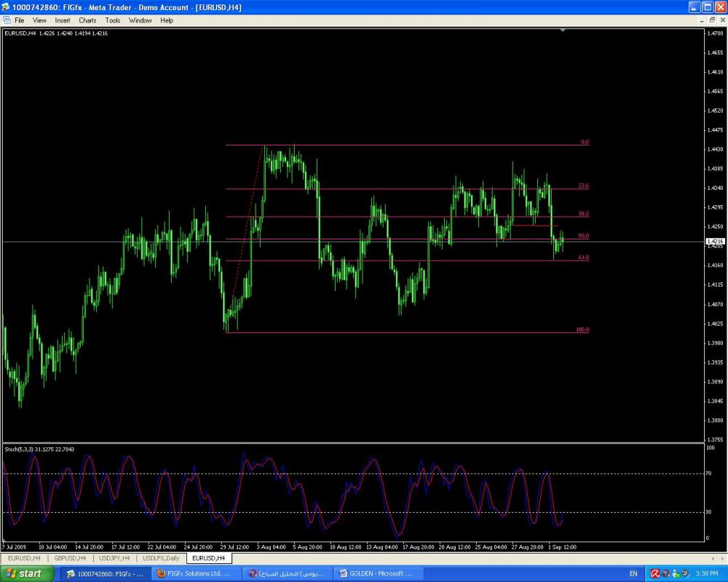Select the active EURUSD,H4 tab
The width and height of the screenshot is (728, 582).
pos(208,558)
